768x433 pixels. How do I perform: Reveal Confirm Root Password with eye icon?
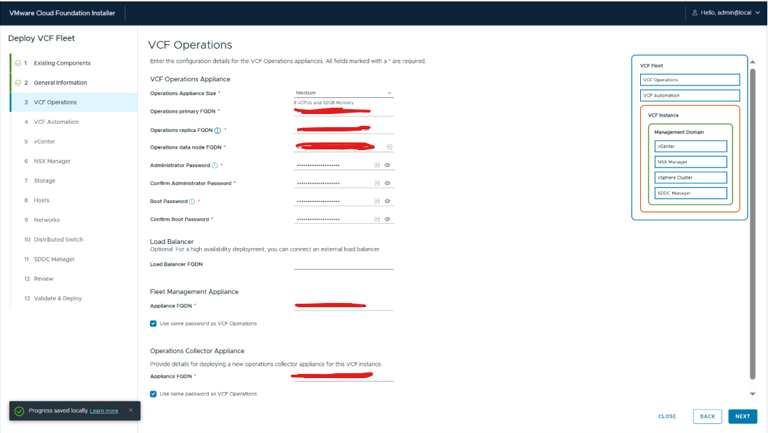click(387, 219)
